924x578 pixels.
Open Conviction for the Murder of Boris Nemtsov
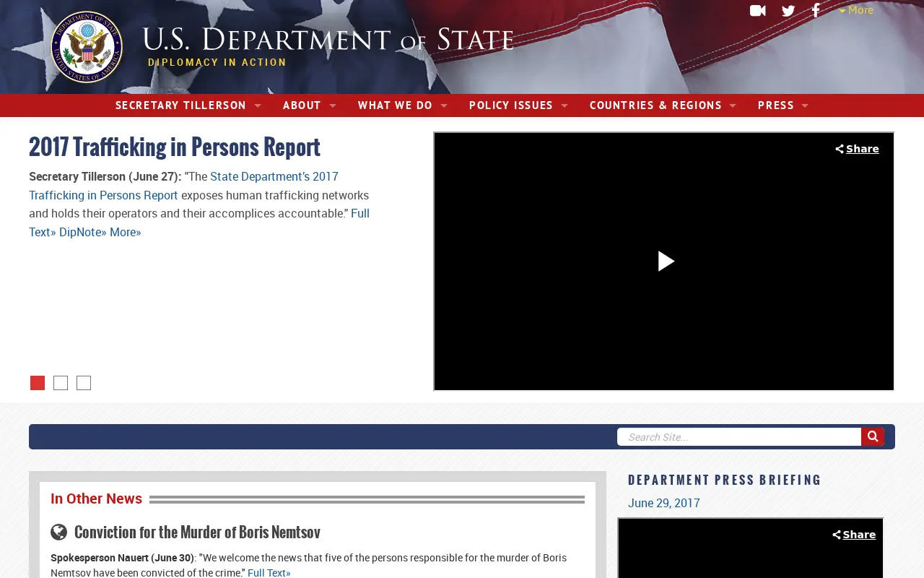click(x=197, y=532)
